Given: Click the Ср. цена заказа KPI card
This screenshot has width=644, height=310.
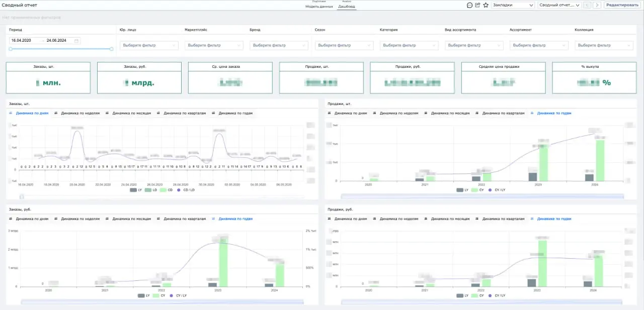Looking at the screenshot, I should click(230, 78).
